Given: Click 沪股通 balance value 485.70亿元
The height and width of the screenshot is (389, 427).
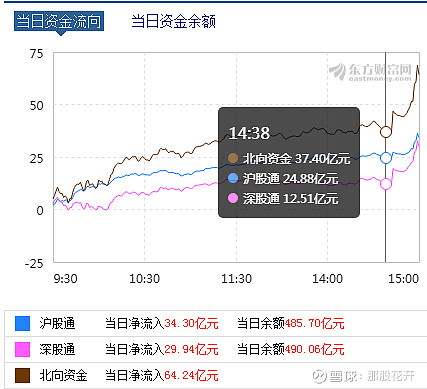Looking at the screenshot, I should point(314,323).
